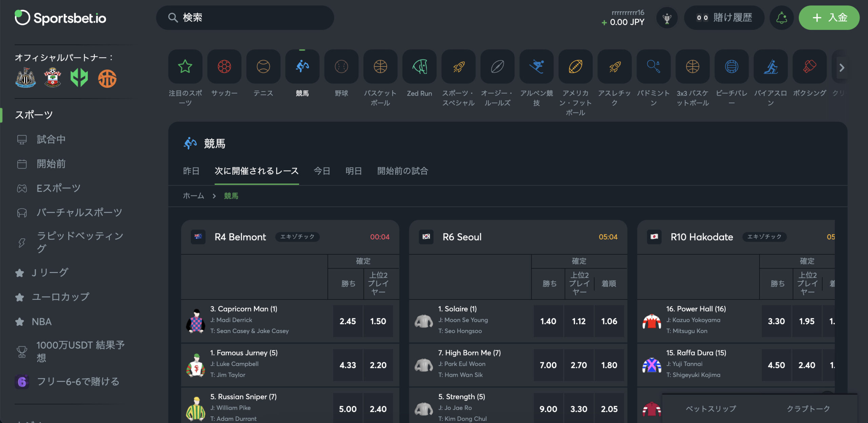Open バーチャルスポーツ in the sidebar
The image size is (868, 423).
point(79,213)
